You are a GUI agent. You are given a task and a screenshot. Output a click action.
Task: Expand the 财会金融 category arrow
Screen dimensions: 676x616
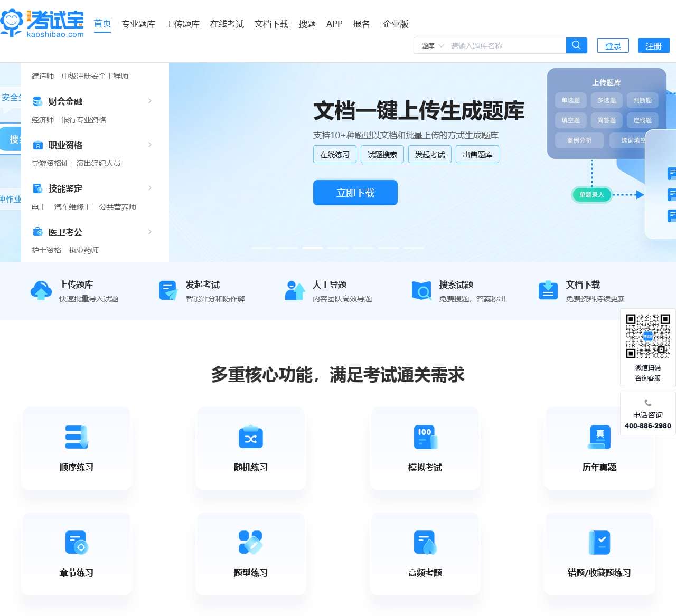pos(150,101)
